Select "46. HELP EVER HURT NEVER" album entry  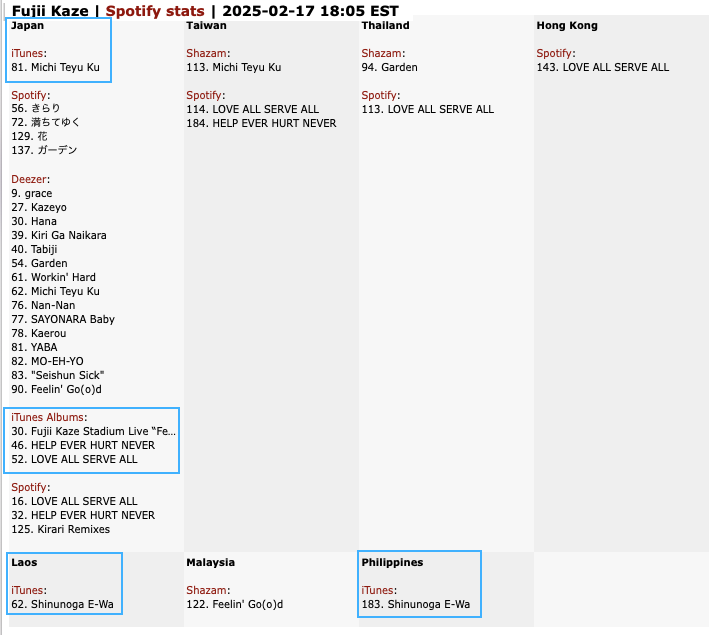(x=83, y=445)
